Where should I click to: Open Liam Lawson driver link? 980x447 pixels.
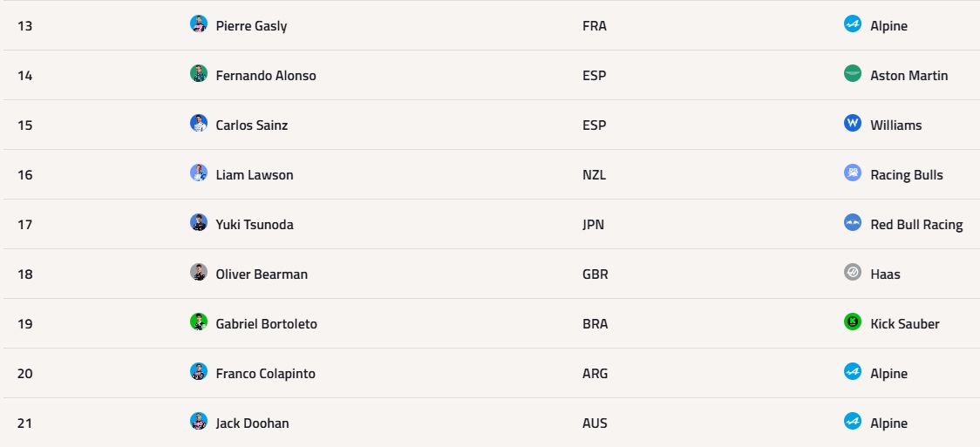255,175
